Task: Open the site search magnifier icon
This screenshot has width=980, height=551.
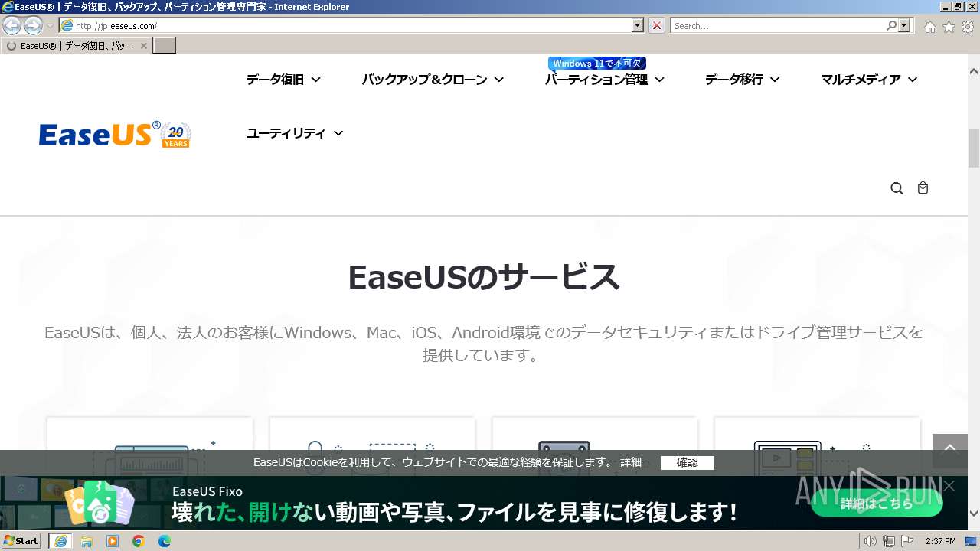Action: click(x=897, y=188)
